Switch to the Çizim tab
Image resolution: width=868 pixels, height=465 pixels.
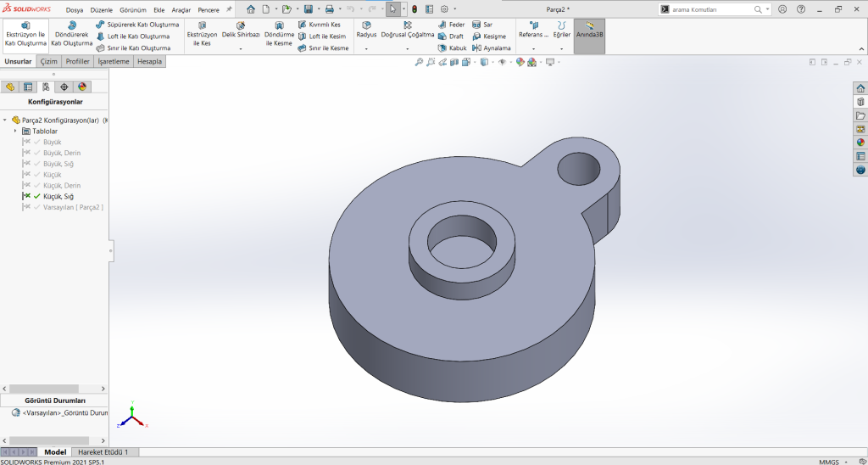point(48,62)
